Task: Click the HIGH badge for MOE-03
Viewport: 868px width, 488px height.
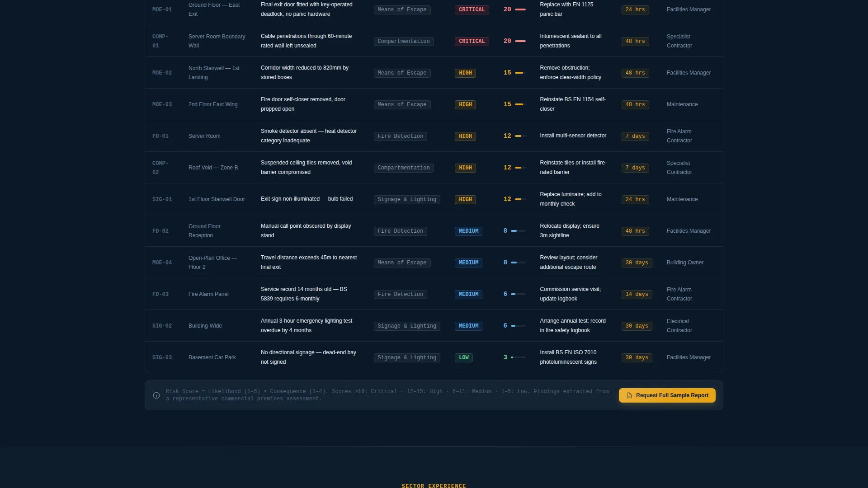Action: pyautogui.click(x=465, y=104)
